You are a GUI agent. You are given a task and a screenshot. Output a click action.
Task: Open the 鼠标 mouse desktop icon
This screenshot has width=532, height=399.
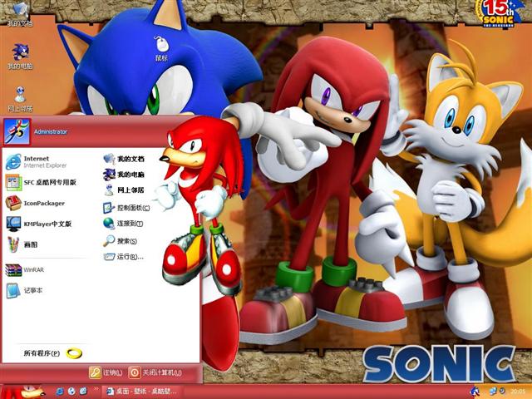161,48
